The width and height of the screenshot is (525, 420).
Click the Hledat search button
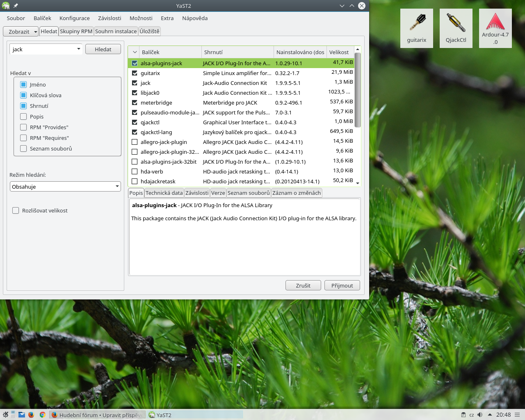[x=103, y=49]
